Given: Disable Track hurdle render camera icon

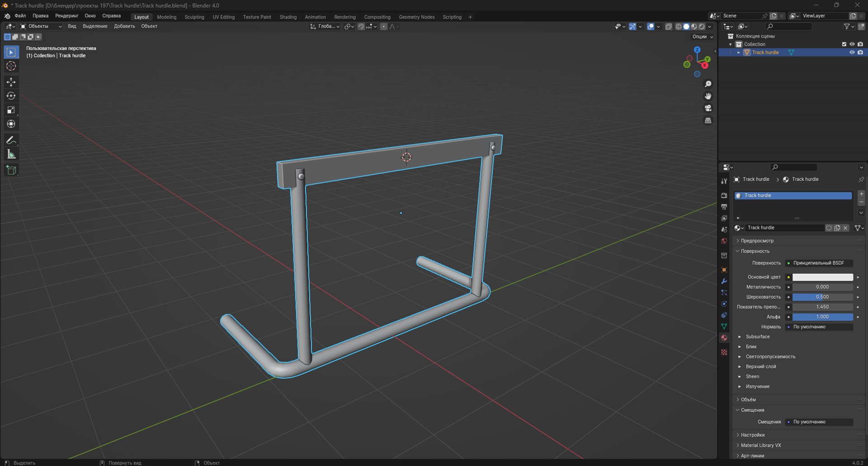Looking at the screenshot, I should [x=860, y=52].
